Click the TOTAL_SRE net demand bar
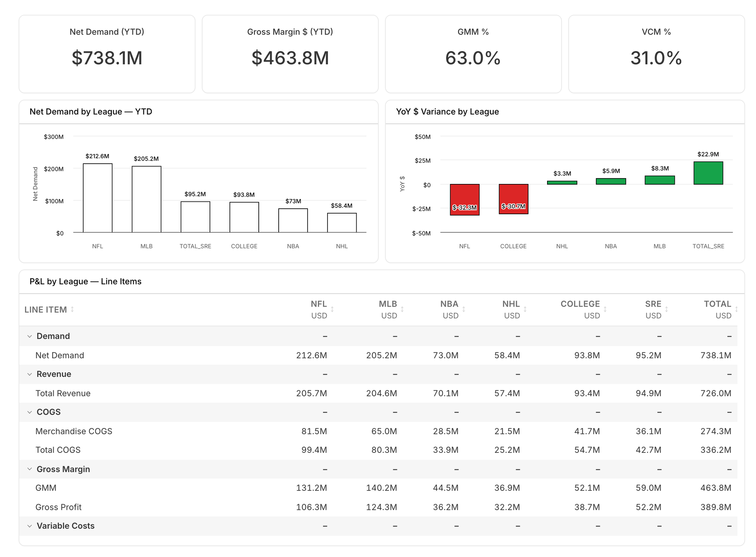The image size is (756, 557). tap(195, 217)
